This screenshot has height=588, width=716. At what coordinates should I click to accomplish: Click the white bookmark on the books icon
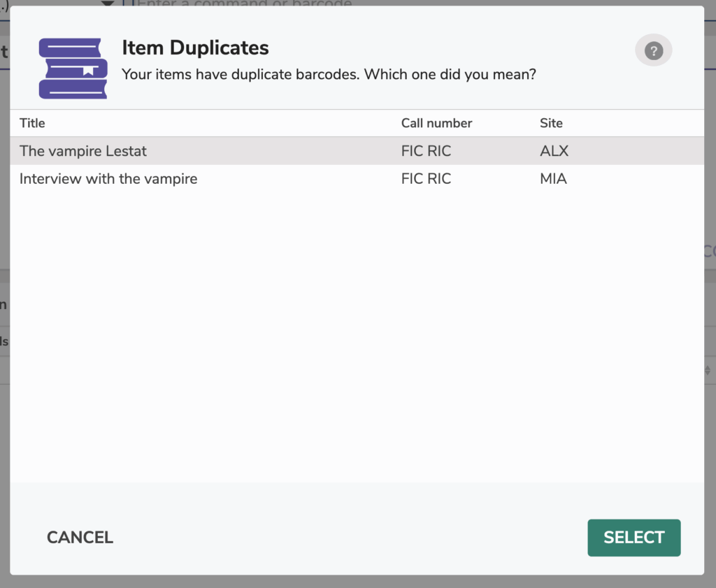point(87,69)
